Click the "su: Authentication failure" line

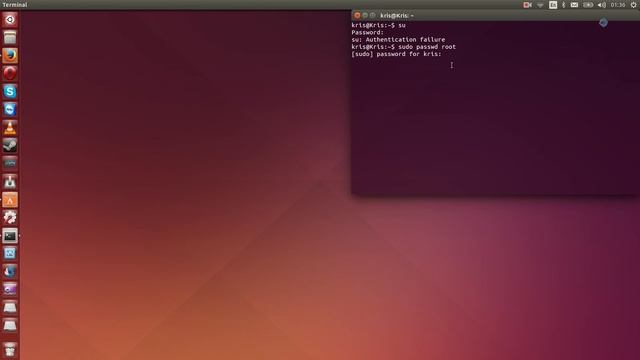[398, 40]
